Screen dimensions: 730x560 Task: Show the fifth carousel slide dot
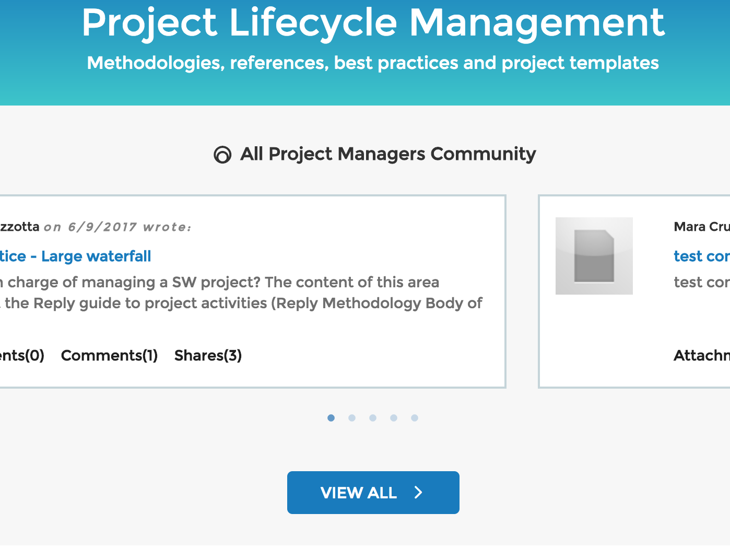tap(415, 418)
